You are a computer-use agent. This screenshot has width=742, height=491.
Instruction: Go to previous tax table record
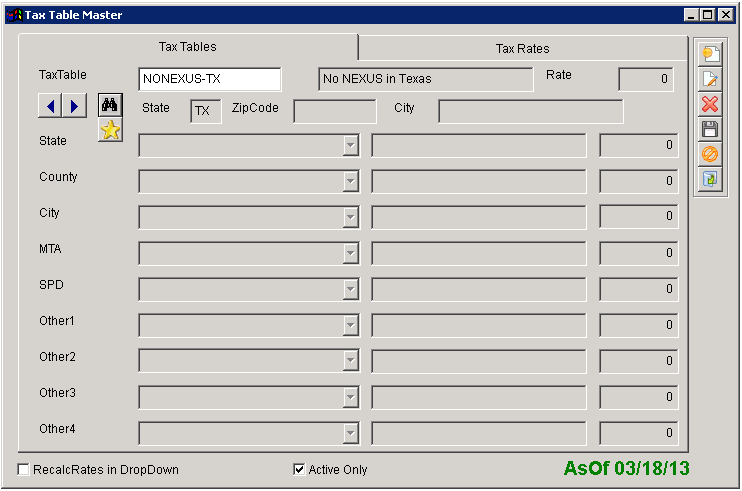pos(50,105)
